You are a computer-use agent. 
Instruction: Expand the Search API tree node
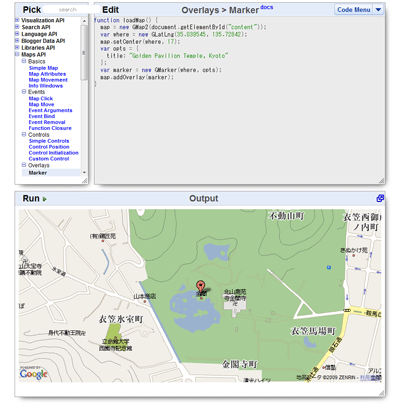pos(17,27)
